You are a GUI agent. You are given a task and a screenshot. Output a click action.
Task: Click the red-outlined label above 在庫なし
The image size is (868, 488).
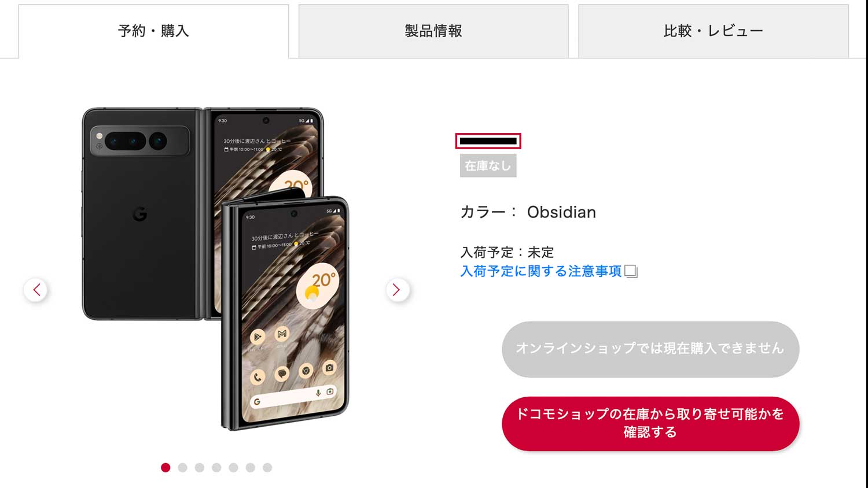coord(488,141)
